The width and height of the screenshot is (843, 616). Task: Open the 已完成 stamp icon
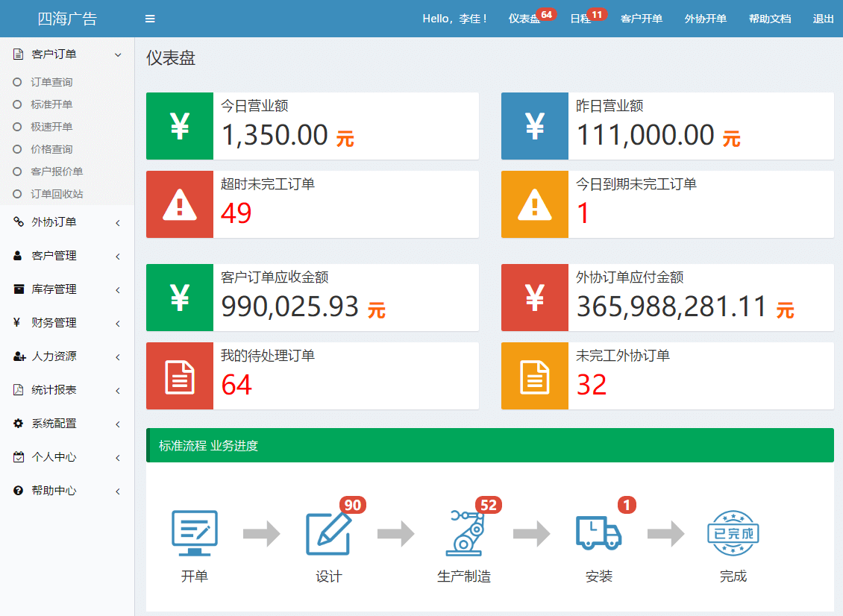click(733, 533)
